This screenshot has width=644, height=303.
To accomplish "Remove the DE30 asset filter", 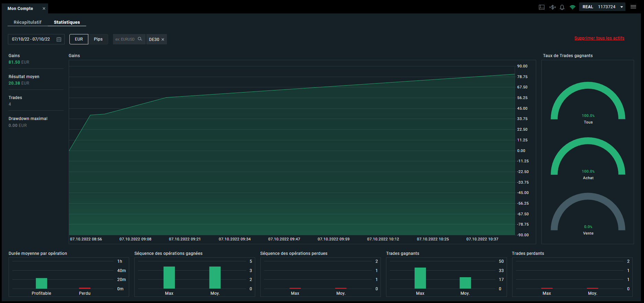I will pyautogui.click(x=163, y=40).
